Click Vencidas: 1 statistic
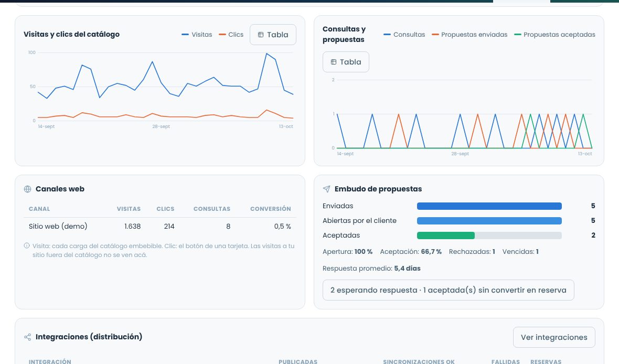This screenshot has height=364, width=619. (520, 251)
